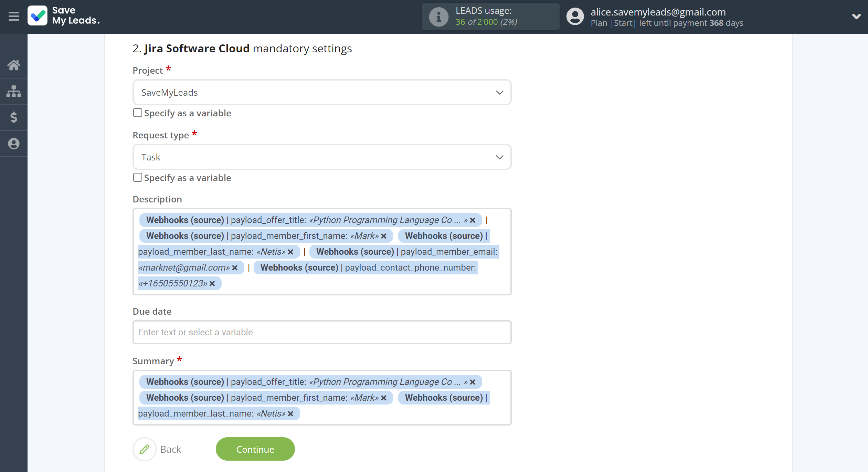Click the LEADS usage counter text

[x=486, y=22]
